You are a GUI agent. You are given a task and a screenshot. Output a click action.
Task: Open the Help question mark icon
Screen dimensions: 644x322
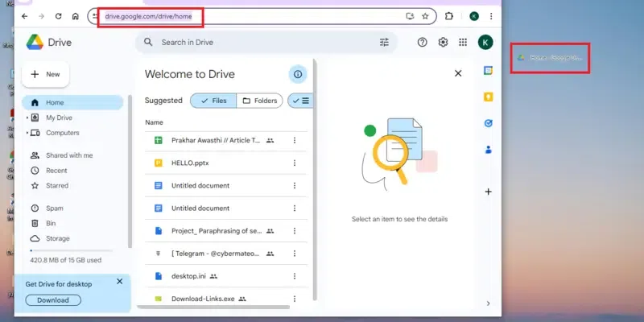point(422,42)
